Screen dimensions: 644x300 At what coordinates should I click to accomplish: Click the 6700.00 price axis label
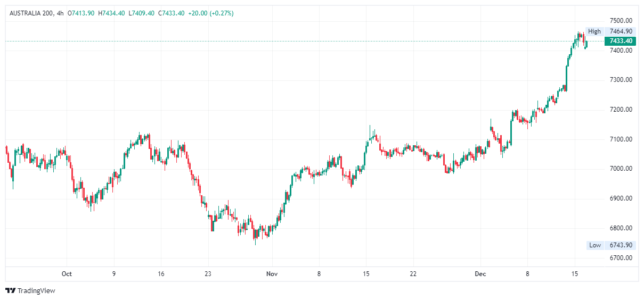(621, 258)
